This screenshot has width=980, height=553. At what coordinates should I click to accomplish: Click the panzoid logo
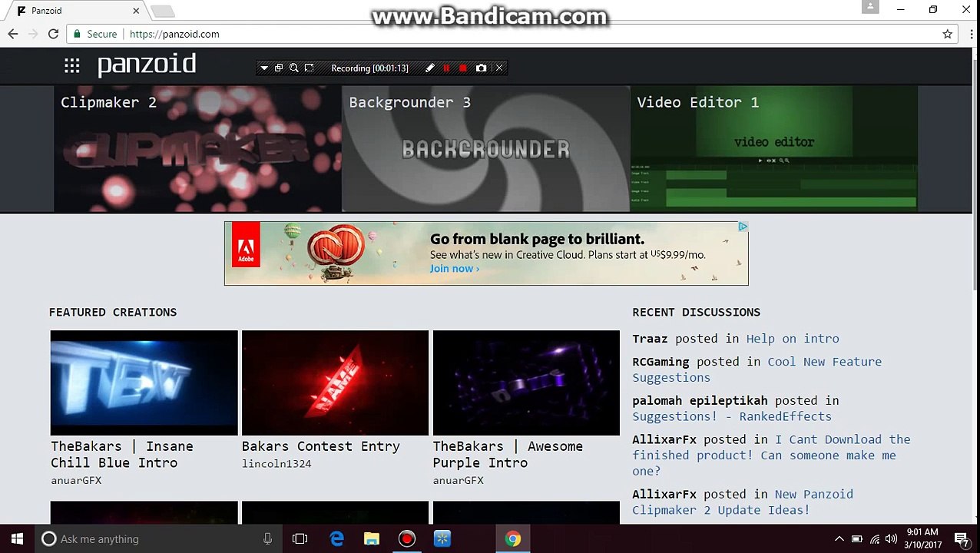tap(147, 65)
